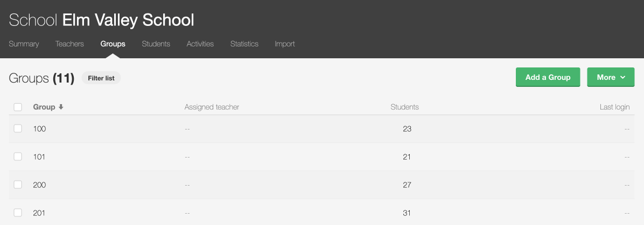This screenshot has height=225, width=644.
Task: Open the Summary tab
Action: click(x=24, y=44)
